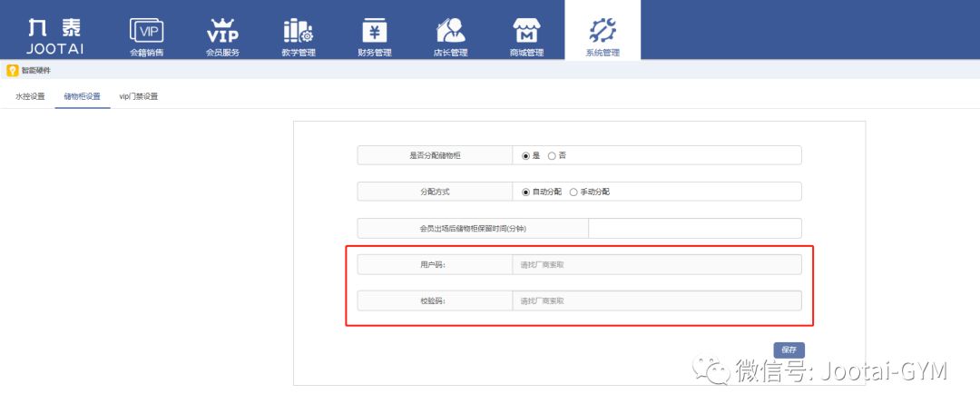Click the 保存 button
The height and width of the screenshot is (414, 980).
[x=789, y=350]
